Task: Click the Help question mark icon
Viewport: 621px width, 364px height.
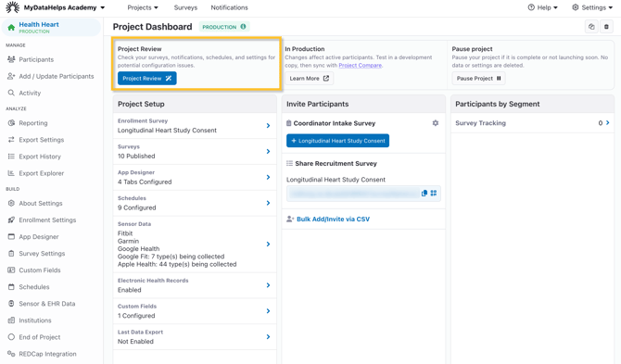Action: point(531,7)
